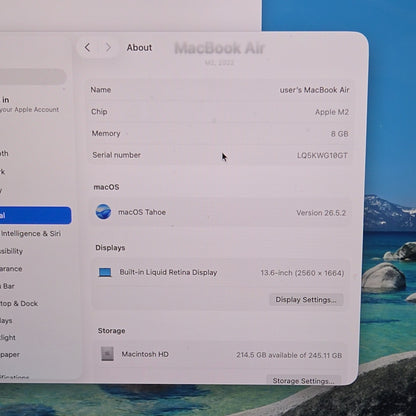Open Apple Intelligence & Siri in sidebar

(x=31, y=233)
